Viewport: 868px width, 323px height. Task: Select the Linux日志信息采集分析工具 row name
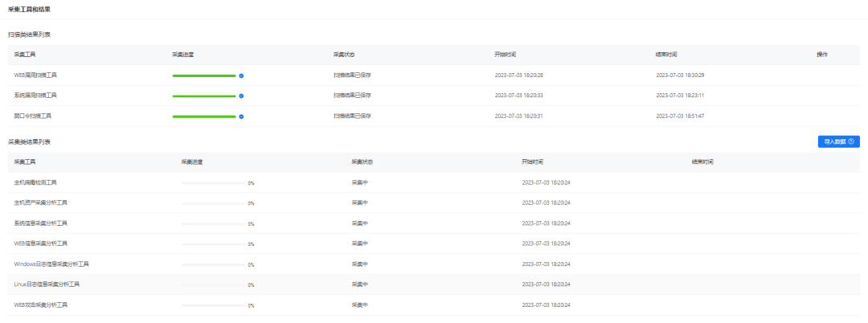(47, 284)
